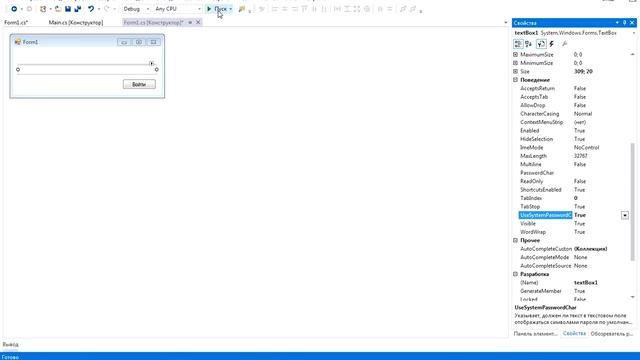Screen dimensions: 640x360
Task: Click the textBox1 smart tag glyph
Action: [151, 64]
